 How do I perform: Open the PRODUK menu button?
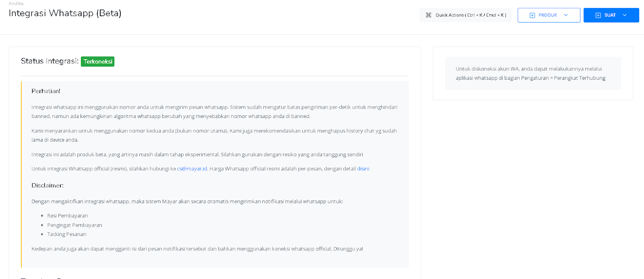click(x=549, y=15)
